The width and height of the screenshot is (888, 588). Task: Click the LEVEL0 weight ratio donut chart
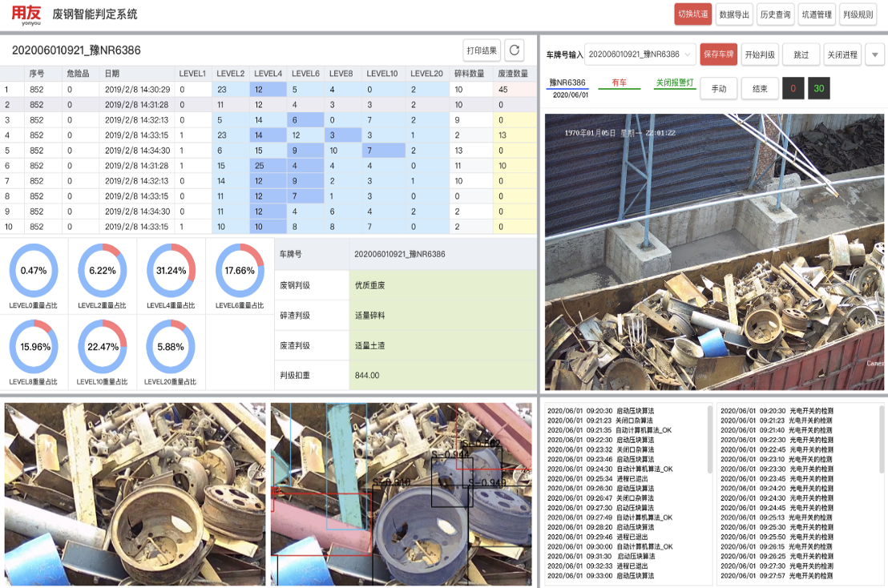click(x=34, y=271)
